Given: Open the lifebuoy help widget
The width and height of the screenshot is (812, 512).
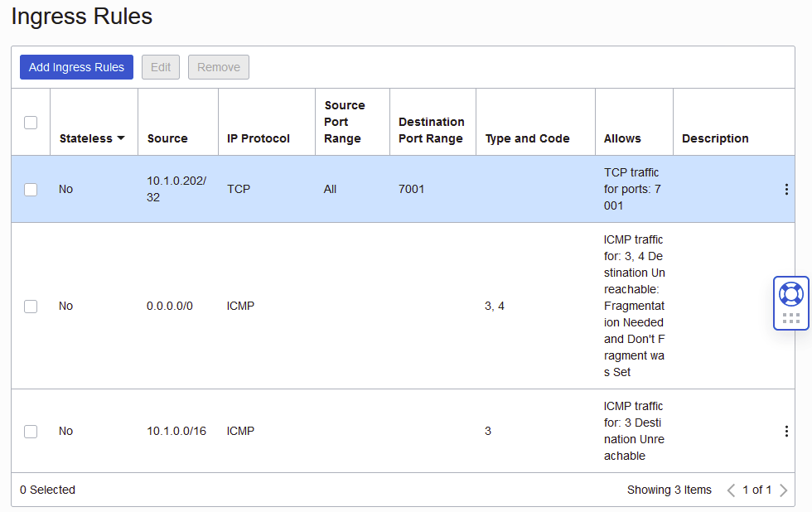Looking at the screenshot, I should tap(790, 294).
